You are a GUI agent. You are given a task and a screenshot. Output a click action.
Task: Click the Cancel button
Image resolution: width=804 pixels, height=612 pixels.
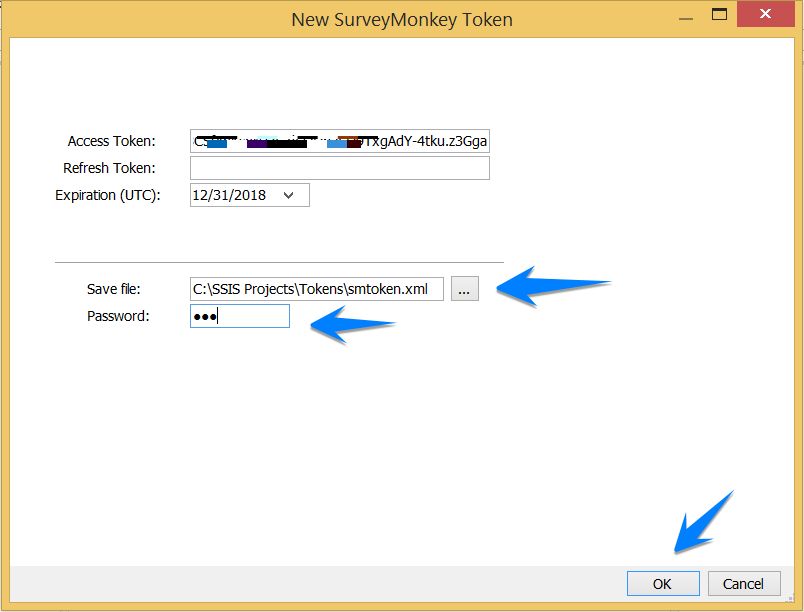744,583
